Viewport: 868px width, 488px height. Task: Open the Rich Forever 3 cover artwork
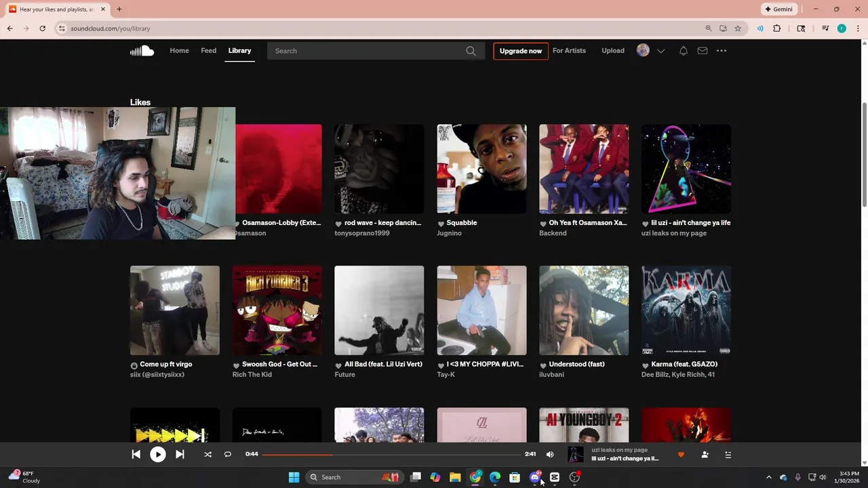(x=277, y=310)
